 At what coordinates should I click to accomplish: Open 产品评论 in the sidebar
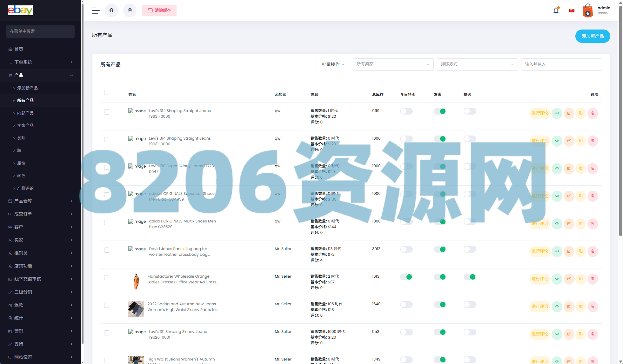[25, 188]
